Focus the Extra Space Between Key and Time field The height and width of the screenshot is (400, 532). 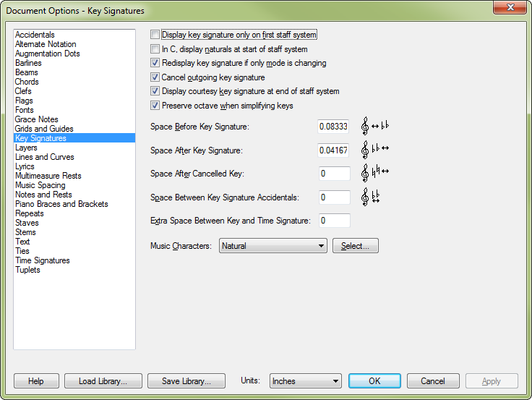tap(334, 221)
